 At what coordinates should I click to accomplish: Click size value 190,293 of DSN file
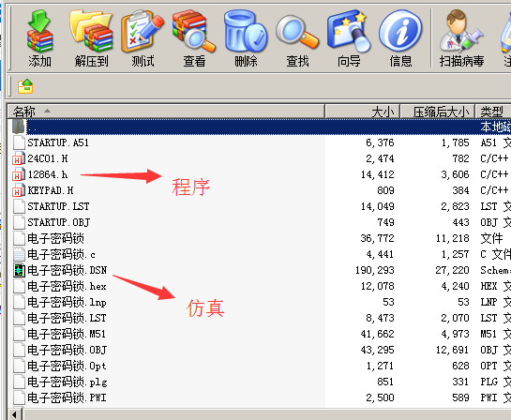pos(375,270)
